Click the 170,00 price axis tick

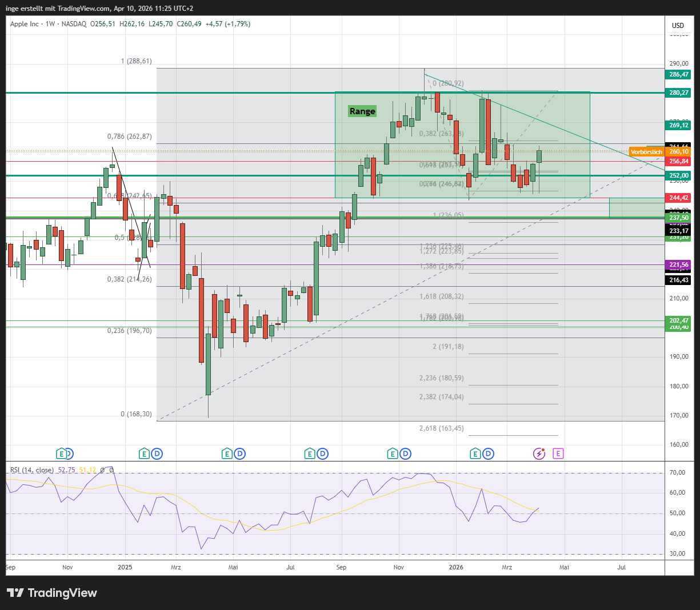tap(679, 416)
